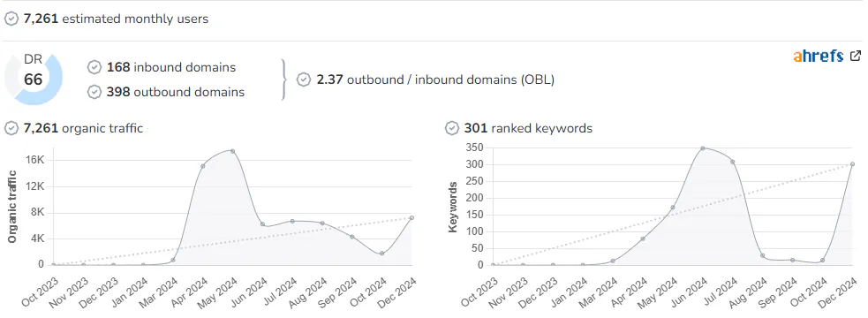868x318 pixels.
Task: Select the Apr 2024 point on organic traffic chart
Action: [202, 166]
